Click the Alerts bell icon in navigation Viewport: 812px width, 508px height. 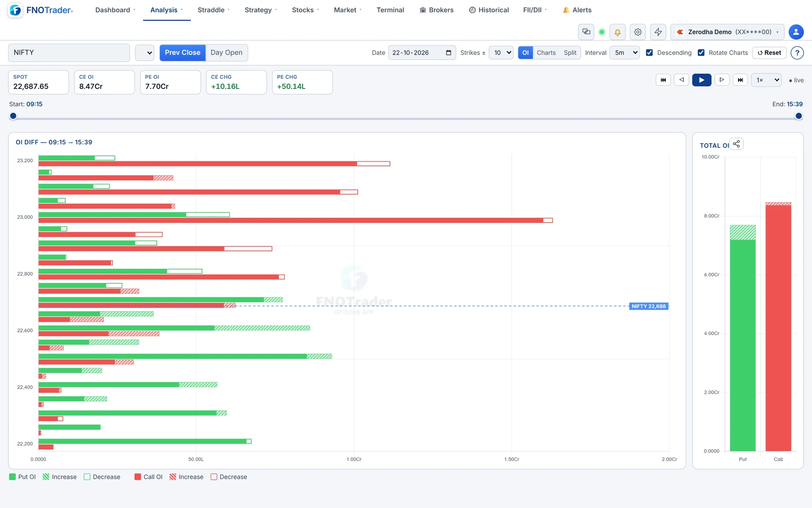[x=566, y=10]
